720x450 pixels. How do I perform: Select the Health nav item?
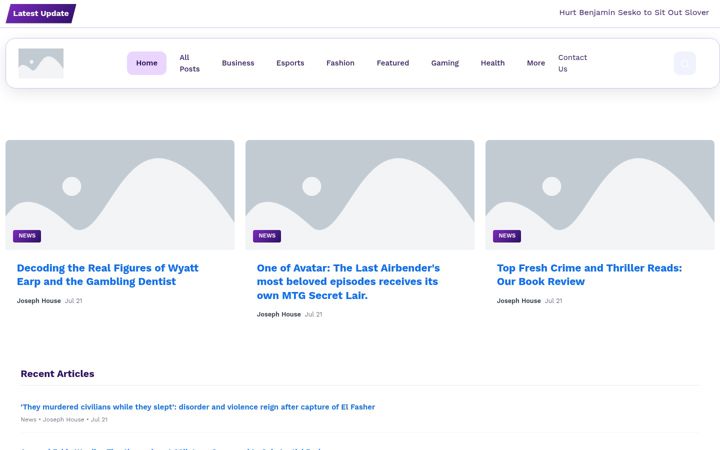493,63
